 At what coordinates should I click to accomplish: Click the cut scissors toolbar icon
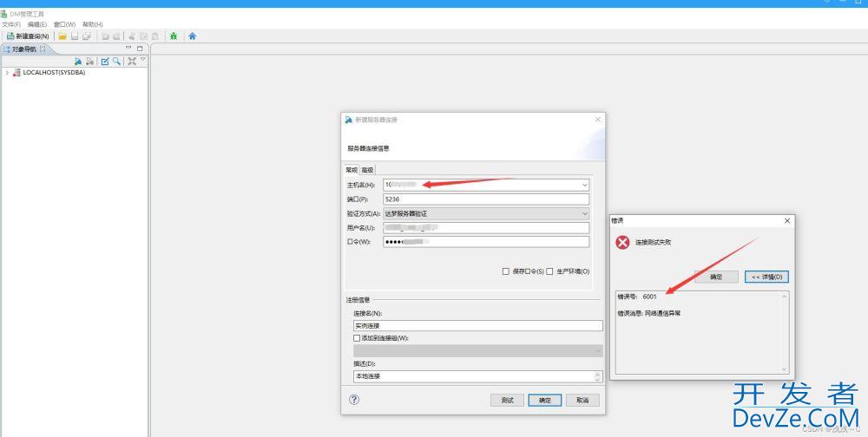(132, 36)
